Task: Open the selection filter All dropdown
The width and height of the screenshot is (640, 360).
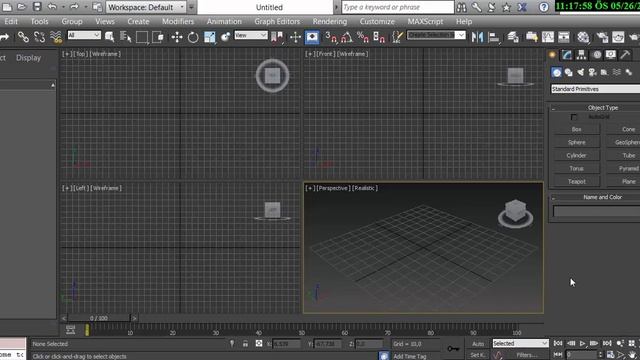Action: point(84,36)
